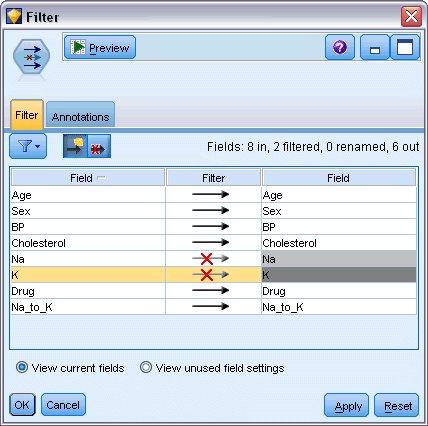The width and height of the screenshot is (428, 426).
Task: Click the output field name Na_to_K
Action: 283,307
